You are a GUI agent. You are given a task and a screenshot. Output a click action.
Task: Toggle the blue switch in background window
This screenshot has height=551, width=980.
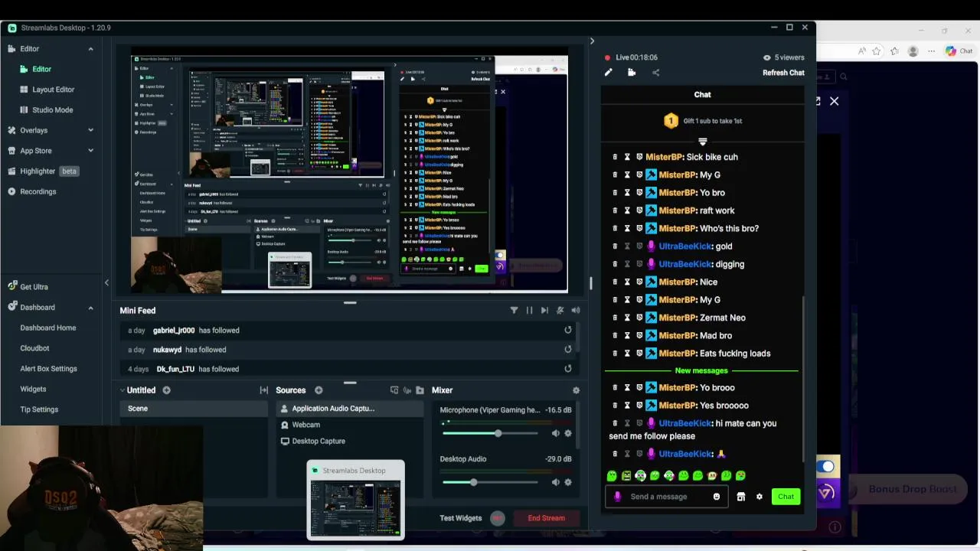tap(826, 466)
